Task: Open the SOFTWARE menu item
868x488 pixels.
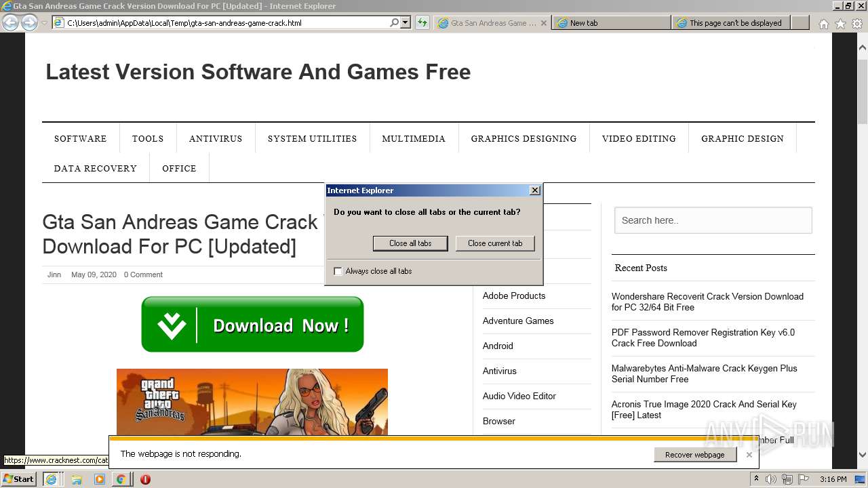Action: point(80,138)
